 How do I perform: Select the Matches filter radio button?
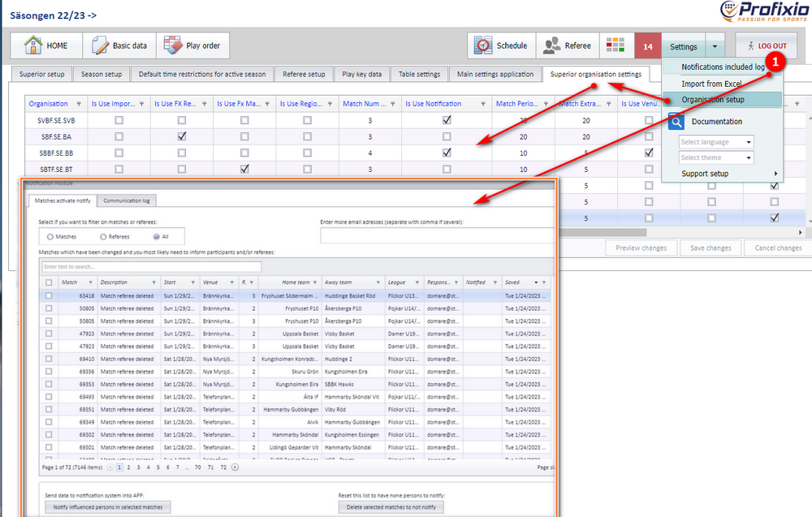50,237
